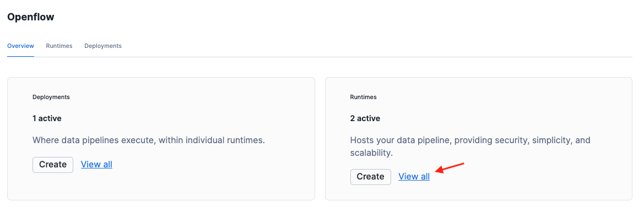Select the '1 active' deployments count

47,118
